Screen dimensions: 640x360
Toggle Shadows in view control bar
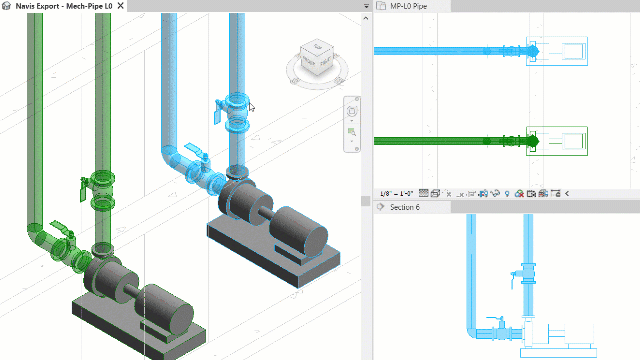point(460,193)
